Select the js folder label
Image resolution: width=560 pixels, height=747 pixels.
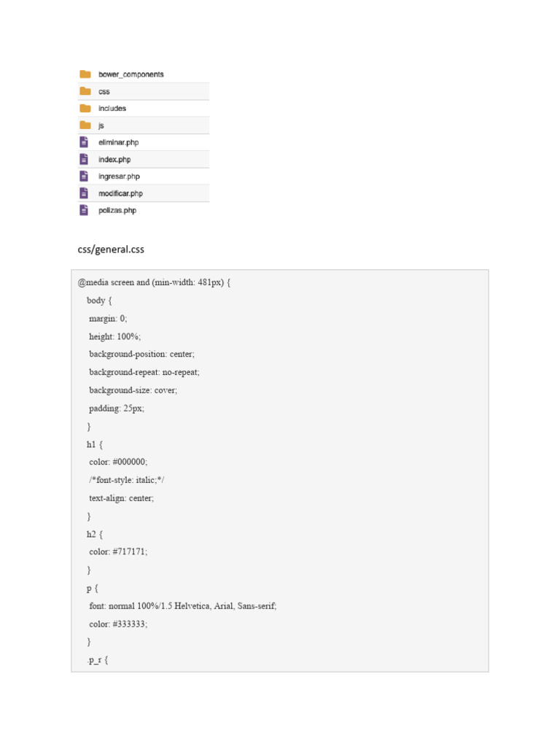click(x=101, y=125)
